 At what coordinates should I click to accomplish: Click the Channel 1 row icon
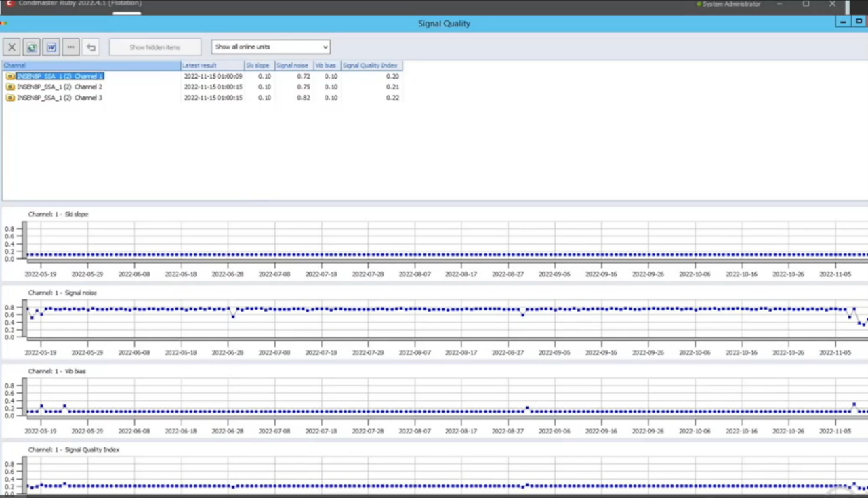coord(10,77)
